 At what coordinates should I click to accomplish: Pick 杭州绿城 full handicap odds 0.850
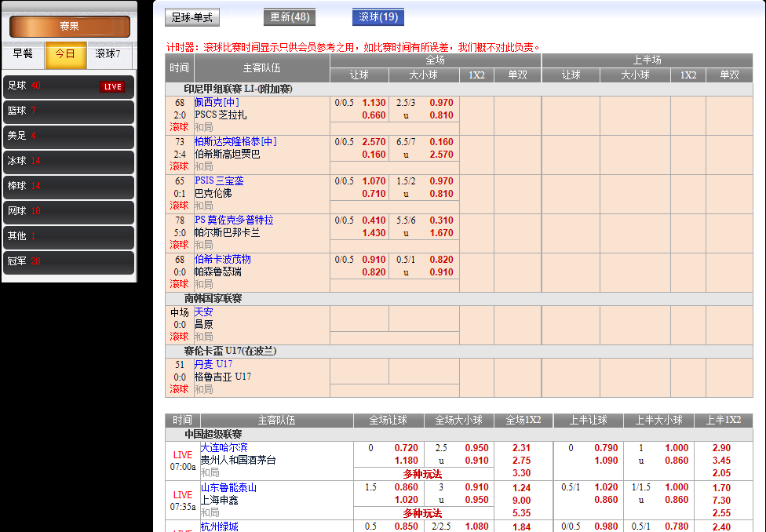pos(407,527)
